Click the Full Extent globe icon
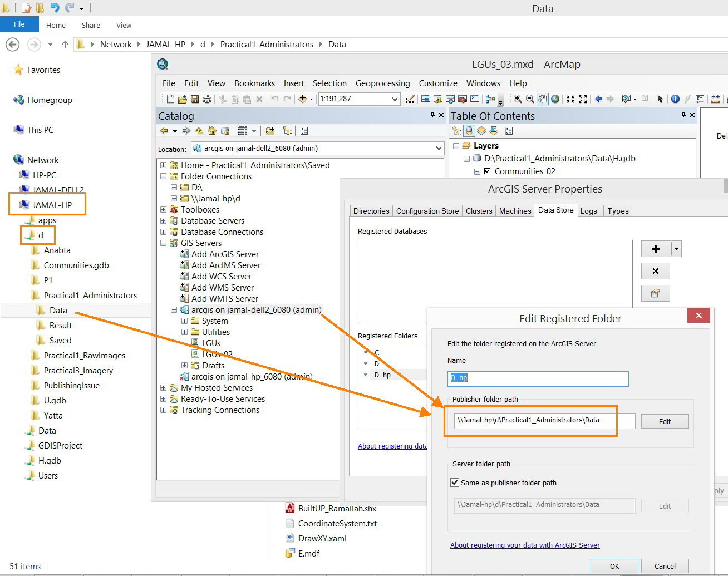 tap(555, 99)
